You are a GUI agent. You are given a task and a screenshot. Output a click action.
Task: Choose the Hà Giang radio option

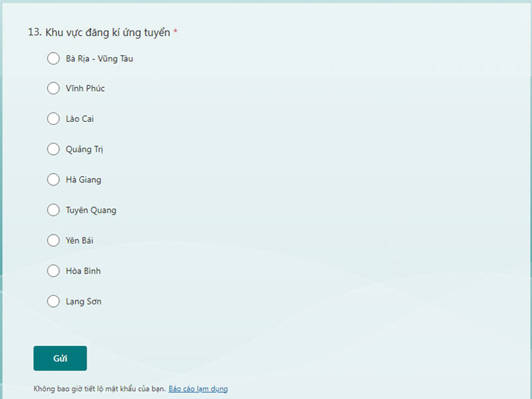click(53, 180)
